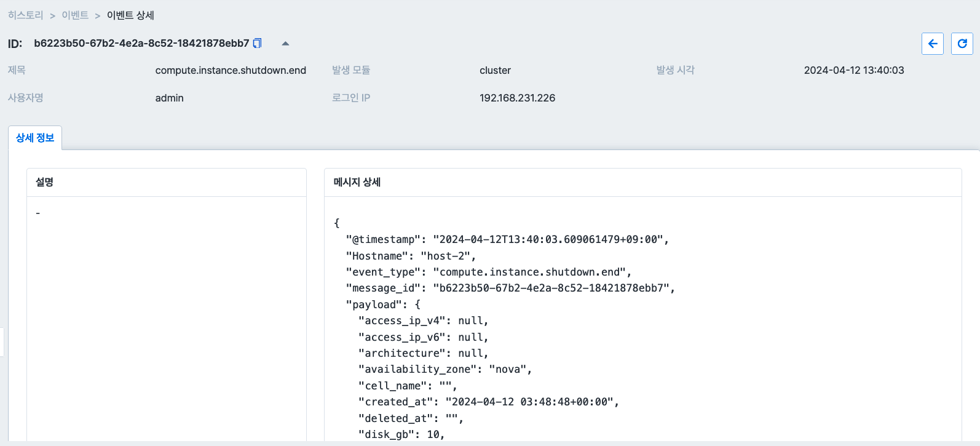Open the 히스토리 breadcrumb link
This screenshot has height=446, width=980.
pos(25,15)
